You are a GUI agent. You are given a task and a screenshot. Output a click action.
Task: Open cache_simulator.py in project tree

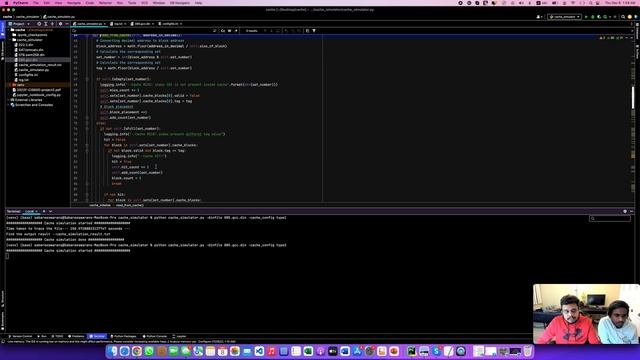(x=33, y=70)
